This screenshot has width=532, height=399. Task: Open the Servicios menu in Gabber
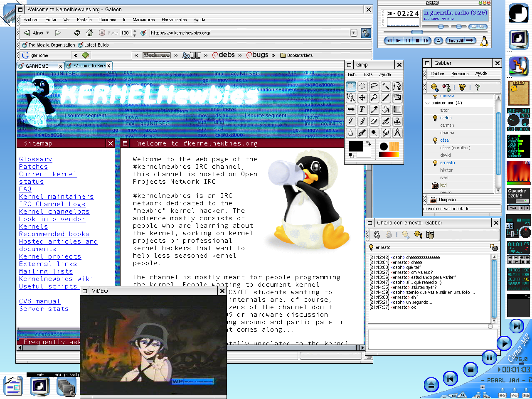coord(460,74)
